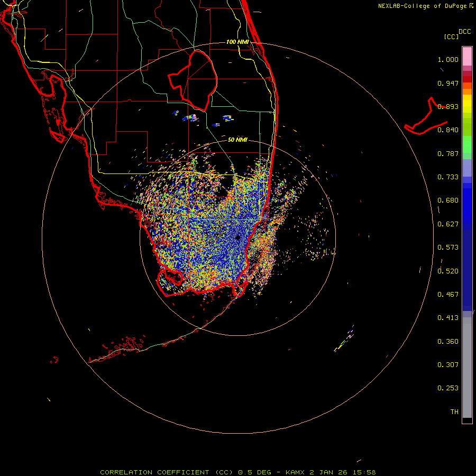Click the 0.627 color scale value
The image size is (476, 476).
[x=448, y=224]
